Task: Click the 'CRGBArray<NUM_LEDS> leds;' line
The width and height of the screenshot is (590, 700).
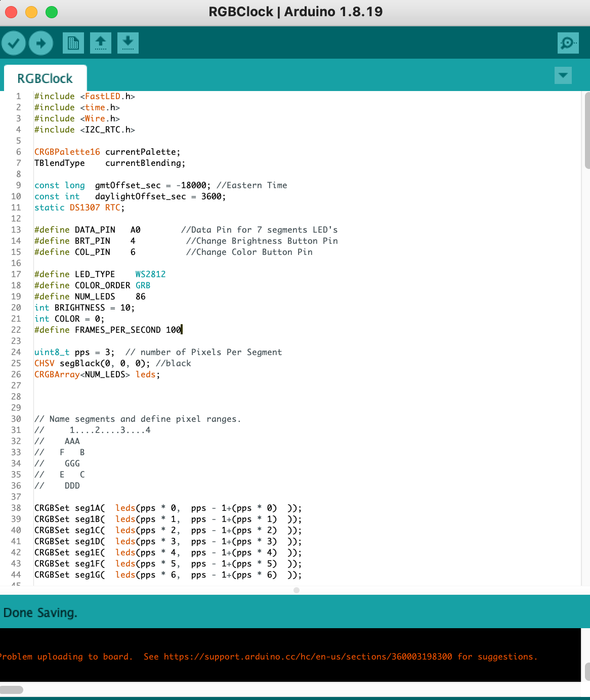Action: (x=97, y=374)
